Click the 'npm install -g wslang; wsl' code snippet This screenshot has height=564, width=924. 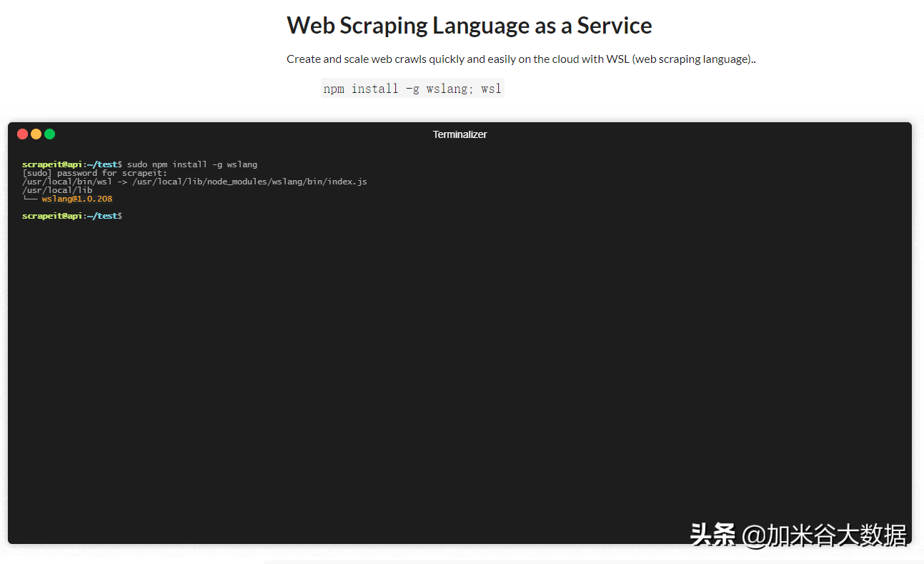click(412, 89)
